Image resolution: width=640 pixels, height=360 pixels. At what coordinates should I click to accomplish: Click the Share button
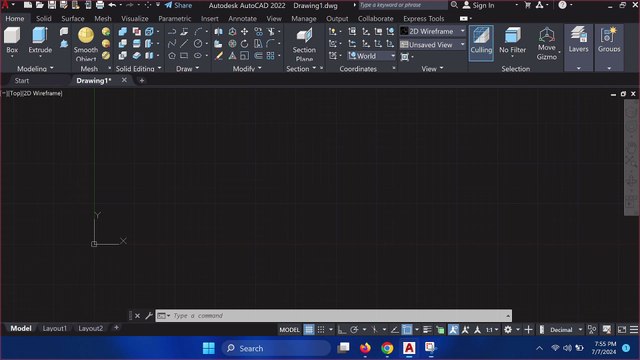tap(178, 5)
